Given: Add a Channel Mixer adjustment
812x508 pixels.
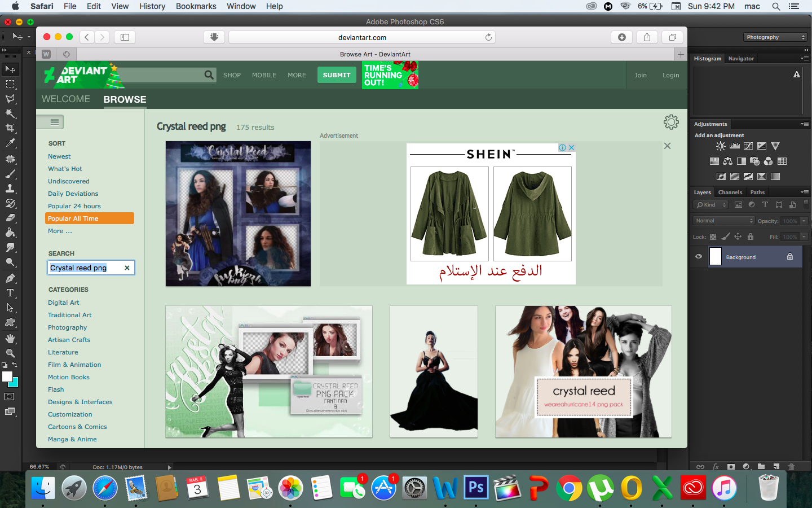Looking at the screenshot, I should tap(768, 161).
